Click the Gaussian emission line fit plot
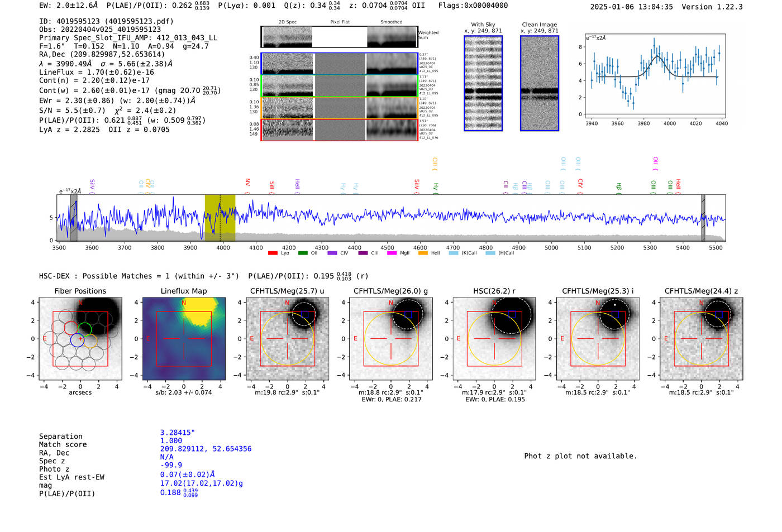This screenshot has width=782, height=532. (x=655, y=75)
